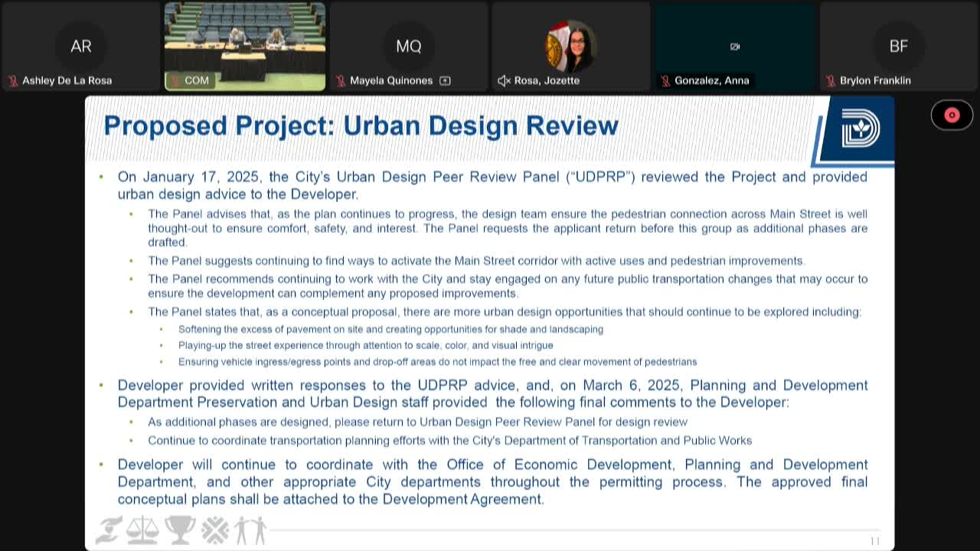Click the Proposed Project: Urban Design Review title
Screen dimensions: 980x551
pos(361,126)
